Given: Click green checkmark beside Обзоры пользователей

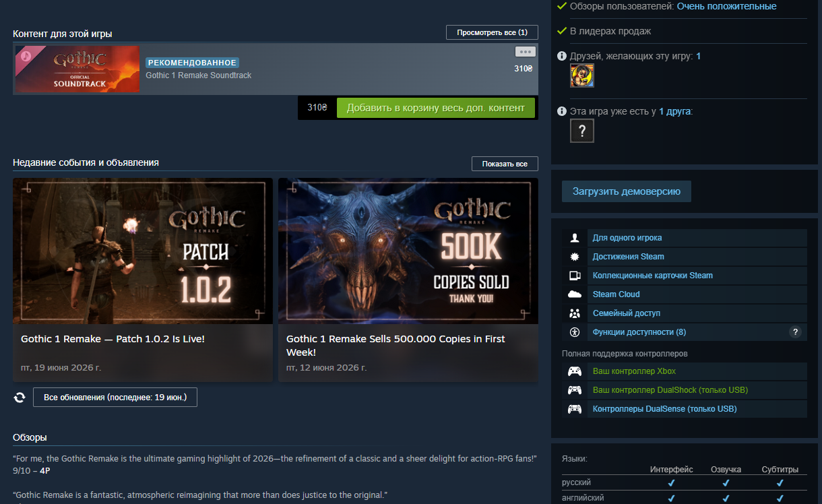Looking at the screenshot, I should click(x=562, y=6).
